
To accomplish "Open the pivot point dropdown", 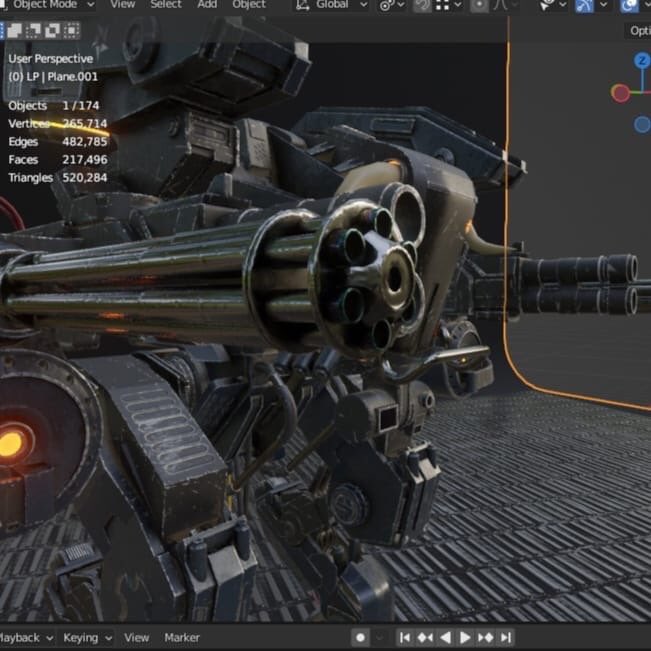I will coord(392,5).
